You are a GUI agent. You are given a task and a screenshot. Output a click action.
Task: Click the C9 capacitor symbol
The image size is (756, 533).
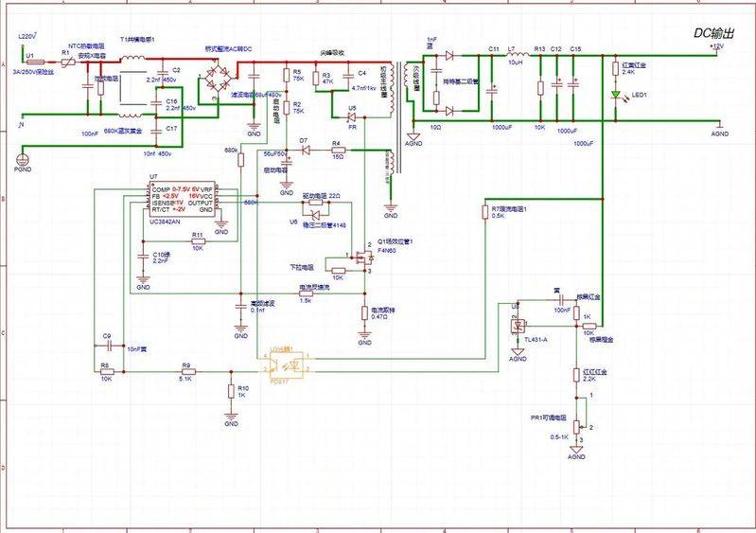[110, 346]
